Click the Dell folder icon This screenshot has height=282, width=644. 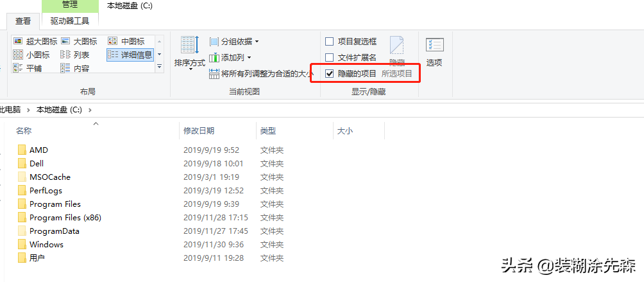coord(22,164)
